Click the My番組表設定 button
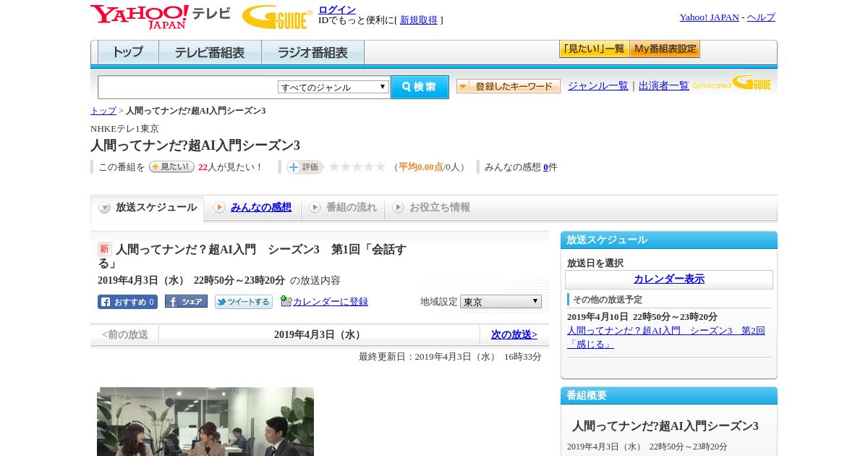Viewport: 868px width, 456px height. click(x=665, y=49)
